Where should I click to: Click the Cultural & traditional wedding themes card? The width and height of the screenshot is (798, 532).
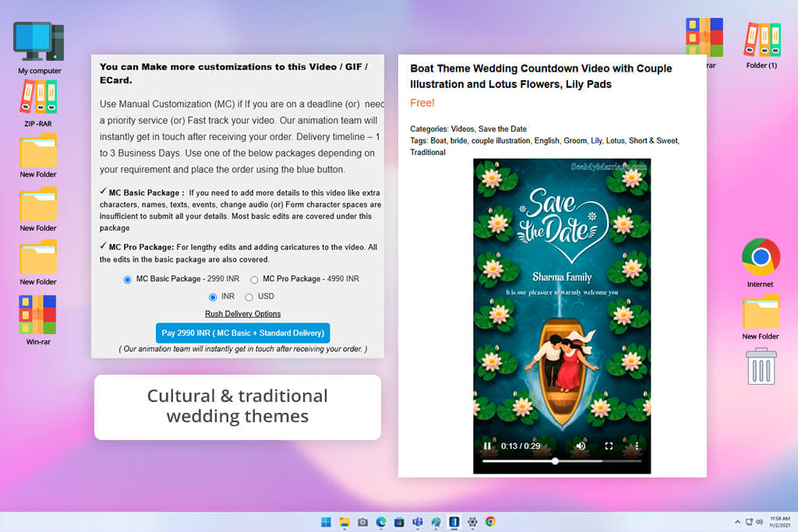[238, 407]
